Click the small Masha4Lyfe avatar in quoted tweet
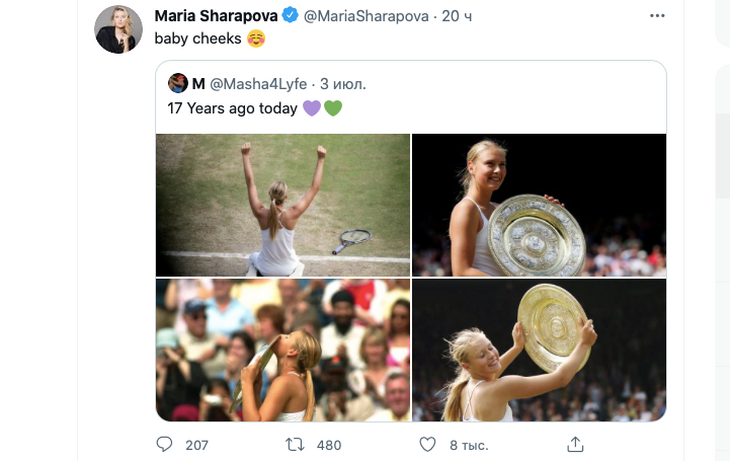This screenshot has height=461, width=730. click(x=178, y=83)
